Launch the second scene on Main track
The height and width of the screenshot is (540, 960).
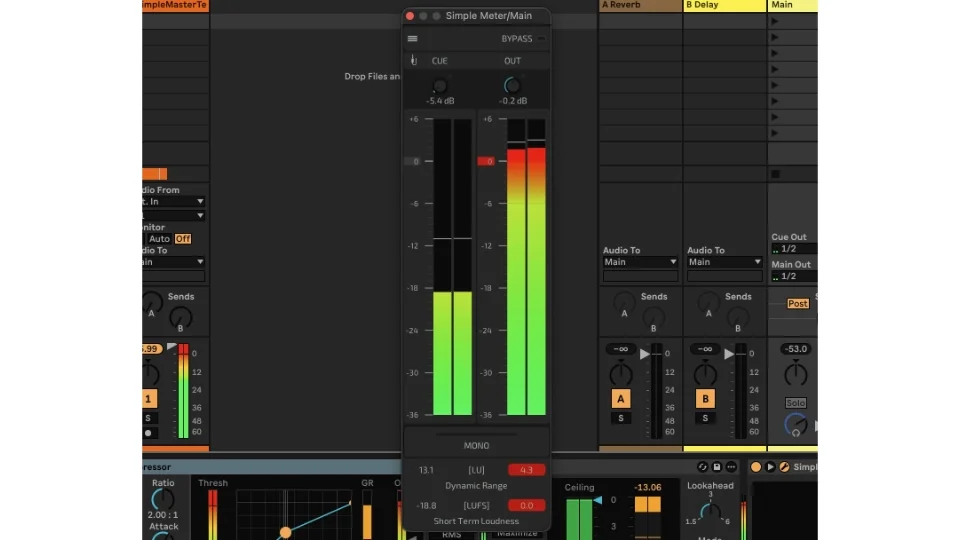pyautogui.click(x=775, y=37)
